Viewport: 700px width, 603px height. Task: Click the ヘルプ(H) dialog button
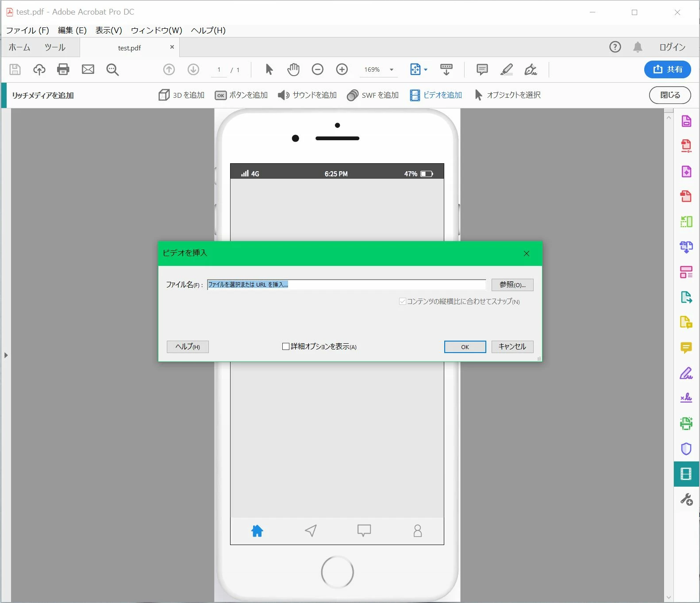click(188, 347)
